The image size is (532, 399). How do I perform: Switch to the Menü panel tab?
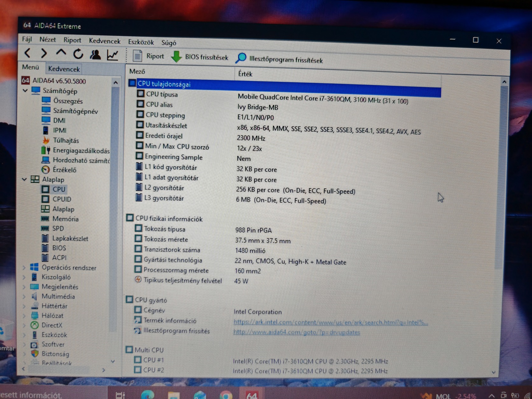pyautogui.click(x=31, y=67)
